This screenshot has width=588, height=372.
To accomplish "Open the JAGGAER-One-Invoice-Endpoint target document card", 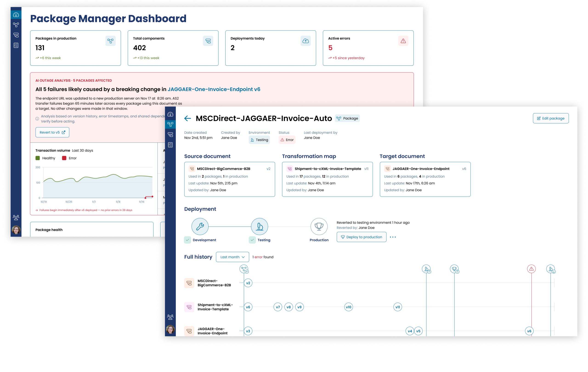I will tap(425, 179).
